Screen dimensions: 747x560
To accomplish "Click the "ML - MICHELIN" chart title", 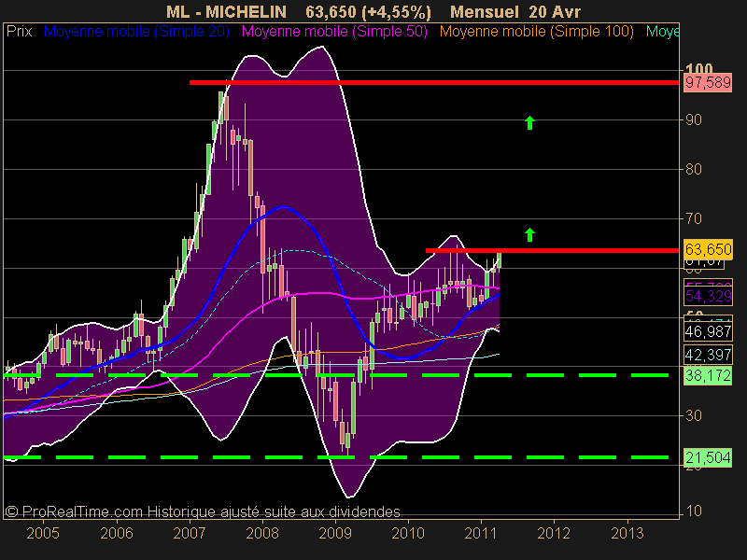I will pyautogui.click(x=226, y=12).
